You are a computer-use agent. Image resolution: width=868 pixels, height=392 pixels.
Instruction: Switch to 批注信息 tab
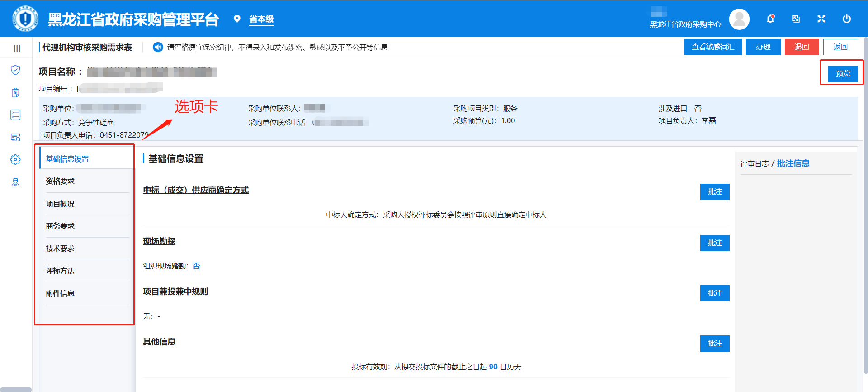[793, 163]
